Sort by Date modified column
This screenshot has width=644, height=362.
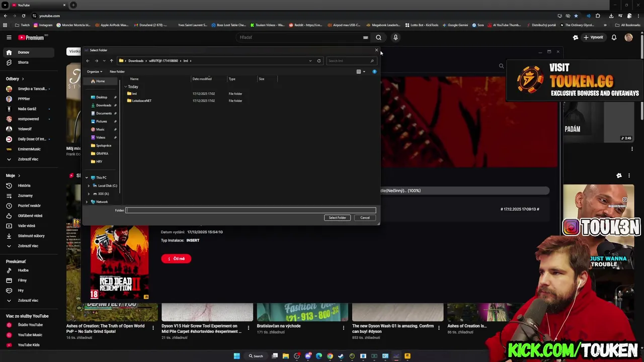(202, 79)
